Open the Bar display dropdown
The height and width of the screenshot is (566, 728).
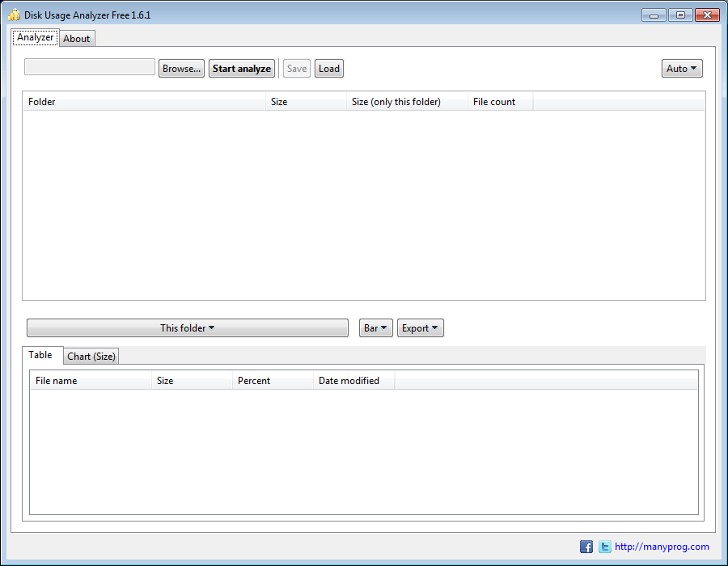(375, 327)
